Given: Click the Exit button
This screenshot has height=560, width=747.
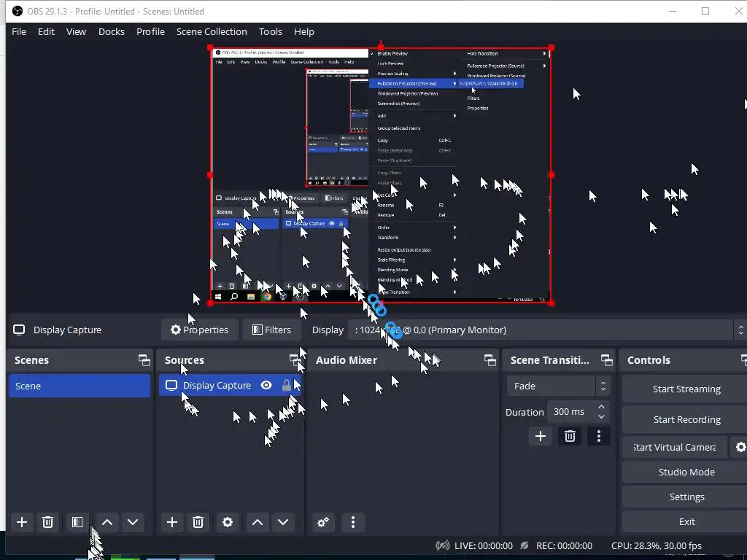Looking at the screenshot, I should 686,521.
